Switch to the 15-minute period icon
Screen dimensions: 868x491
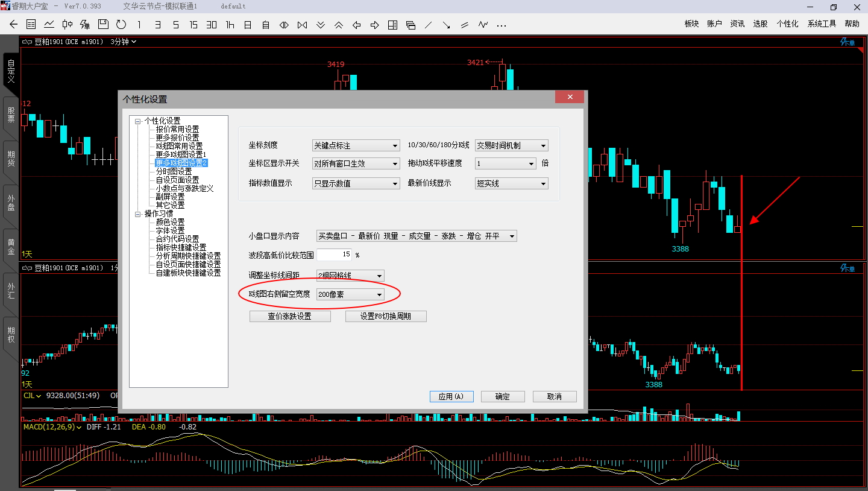[x=193, y=25]
